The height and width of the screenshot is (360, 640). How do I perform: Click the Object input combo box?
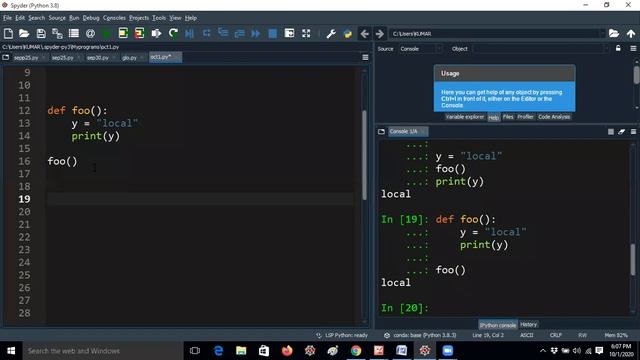tap(540, 49)
